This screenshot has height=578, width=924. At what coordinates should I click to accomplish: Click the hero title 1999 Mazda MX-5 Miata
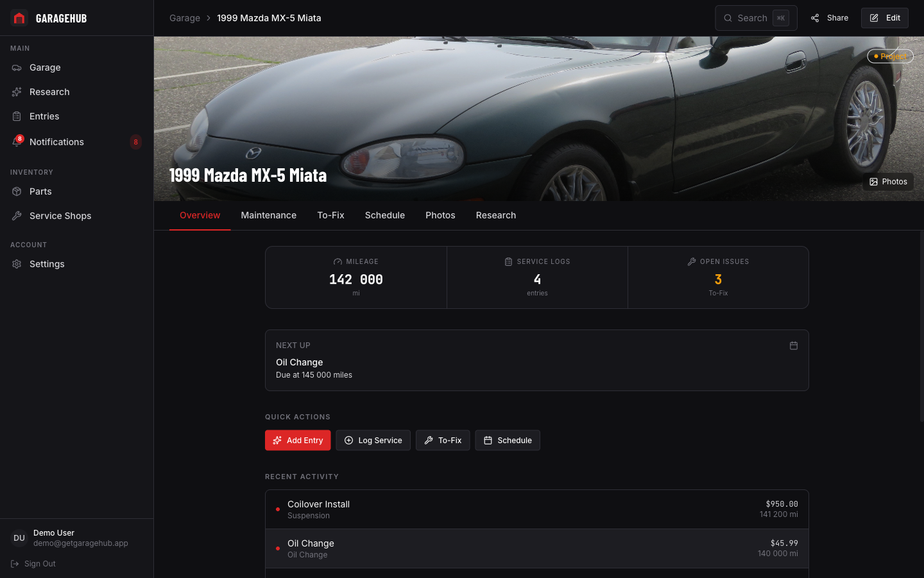point(248,175)
